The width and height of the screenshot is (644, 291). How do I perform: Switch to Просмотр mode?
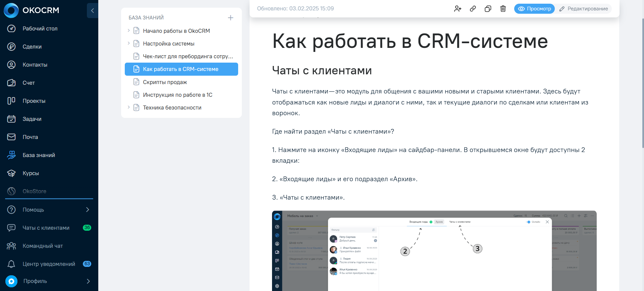pos(534,9)
